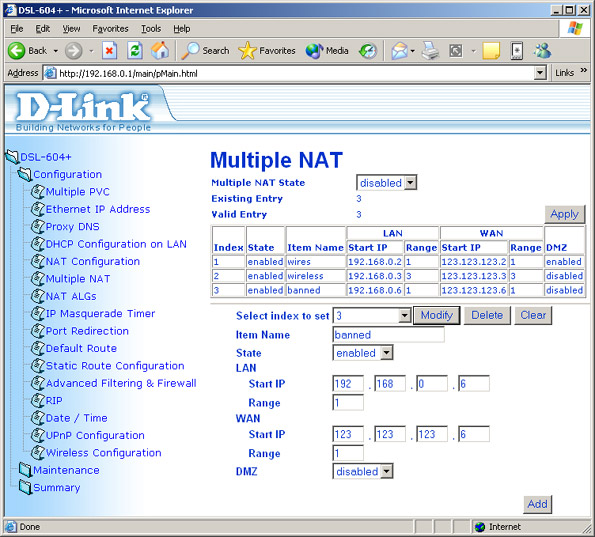The height and width of the screenshot is (537, 595).
Task: Expand the Links toolbar chevron
Action: pos(584,71)
